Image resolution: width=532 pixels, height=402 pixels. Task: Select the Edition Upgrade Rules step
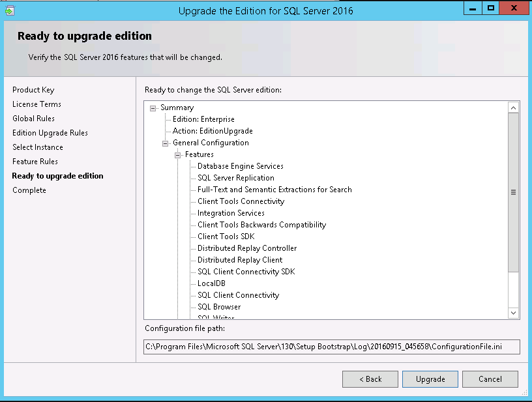tap(50, 133)
